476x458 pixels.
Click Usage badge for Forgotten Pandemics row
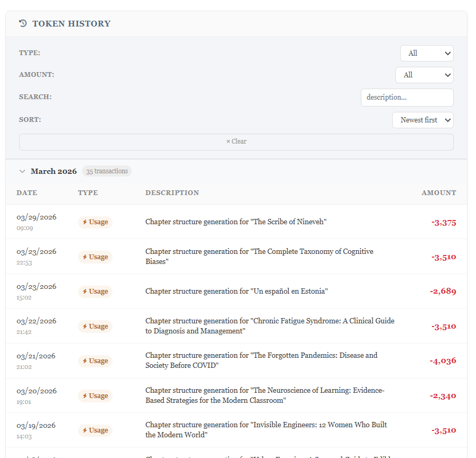pos(95,361)
